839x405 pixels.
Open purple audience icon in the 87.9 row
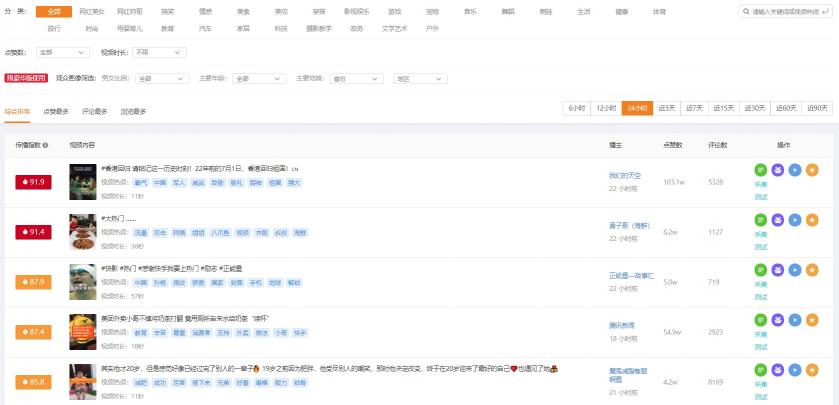[778, 270]
